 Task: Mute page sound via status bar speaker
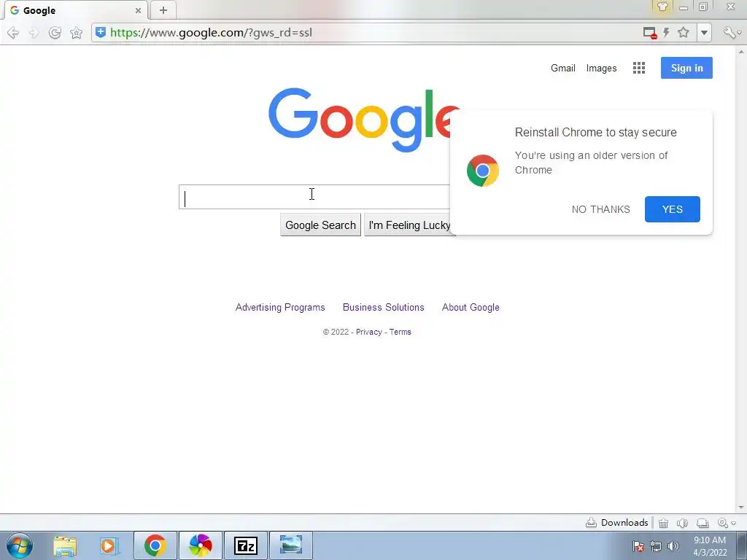(682, 523)
